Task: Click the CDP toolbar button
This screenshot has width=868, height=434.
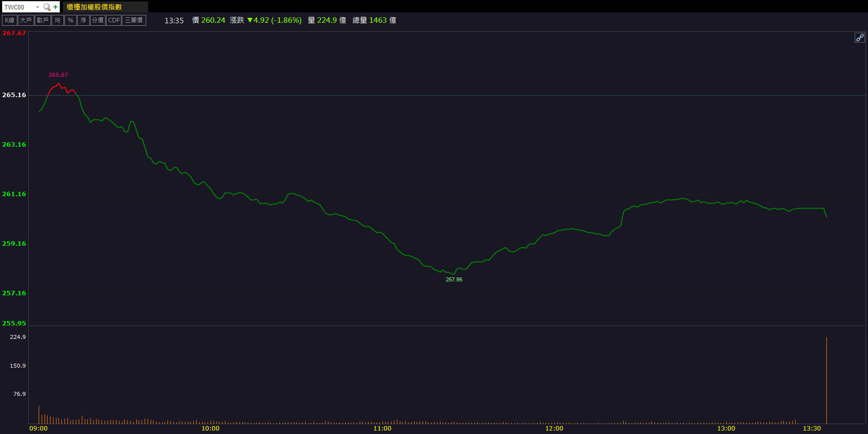Action: (x=114, y=20)
